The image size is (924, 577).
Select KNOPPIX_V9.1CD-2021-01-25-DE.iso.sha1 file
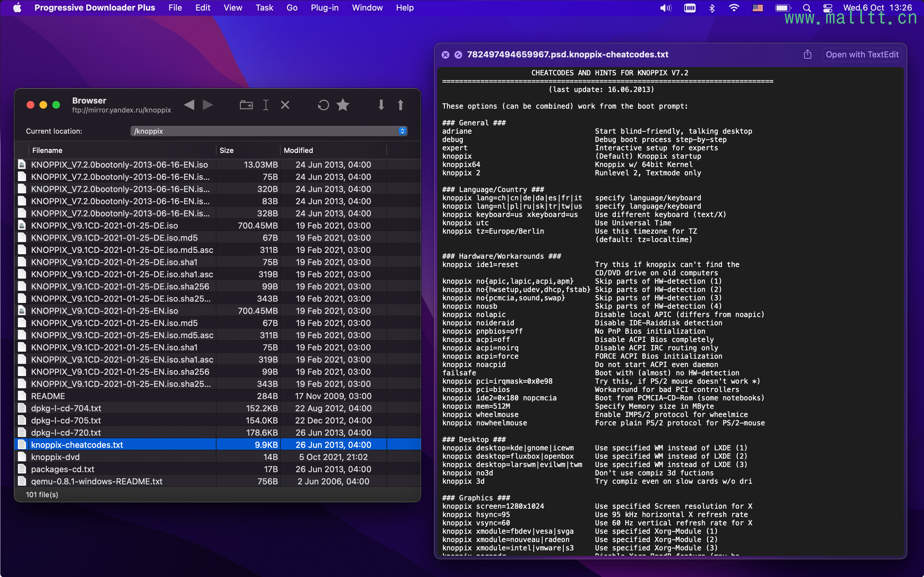[218, 262]
